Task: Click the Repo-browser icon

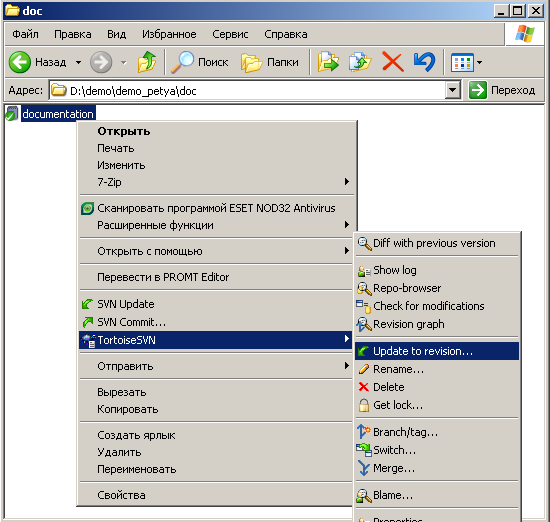Action: [x=364, y=289]
